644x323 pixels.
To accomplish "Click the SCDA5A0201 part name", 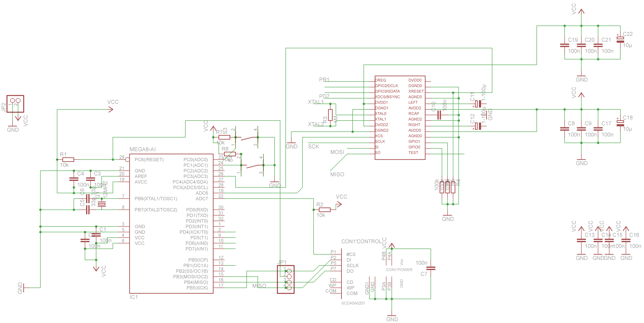I will tap(353, 303).
